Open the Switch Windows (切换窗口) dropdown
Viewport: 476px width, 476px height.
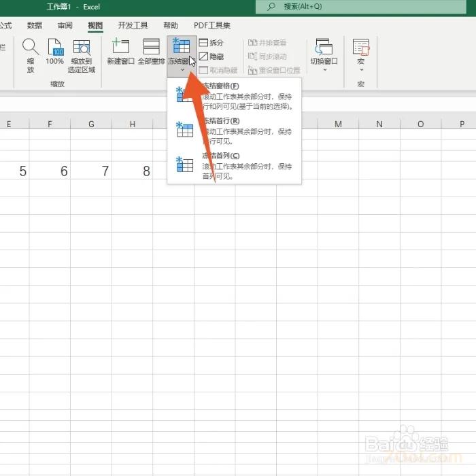pyautogui.click(x=324, y=55)
